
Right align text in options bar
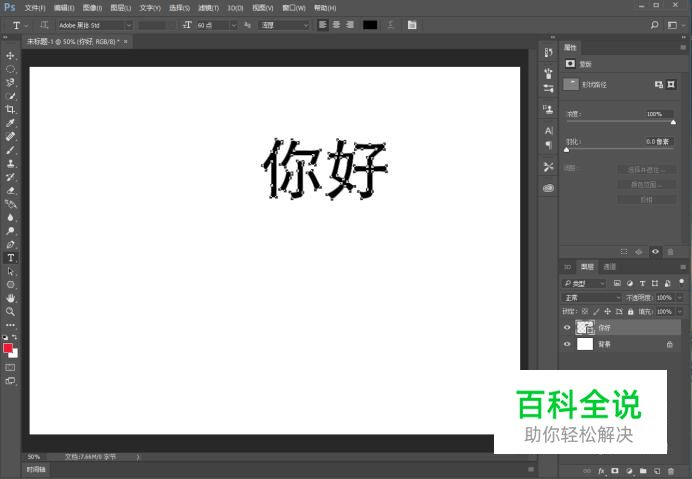[x=350, y=25]
